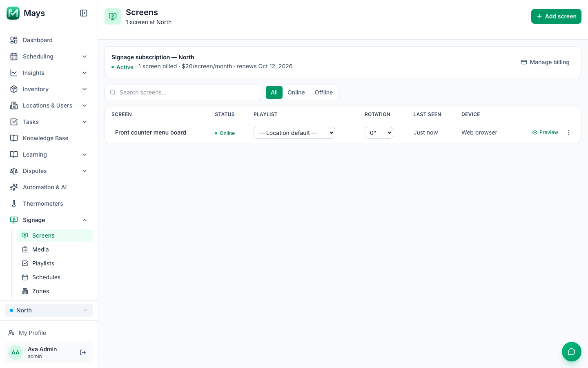Expand the Insights menu chevron
This screenshot has width=588, height=368.
pyautogui.click(x=85, y=73)
